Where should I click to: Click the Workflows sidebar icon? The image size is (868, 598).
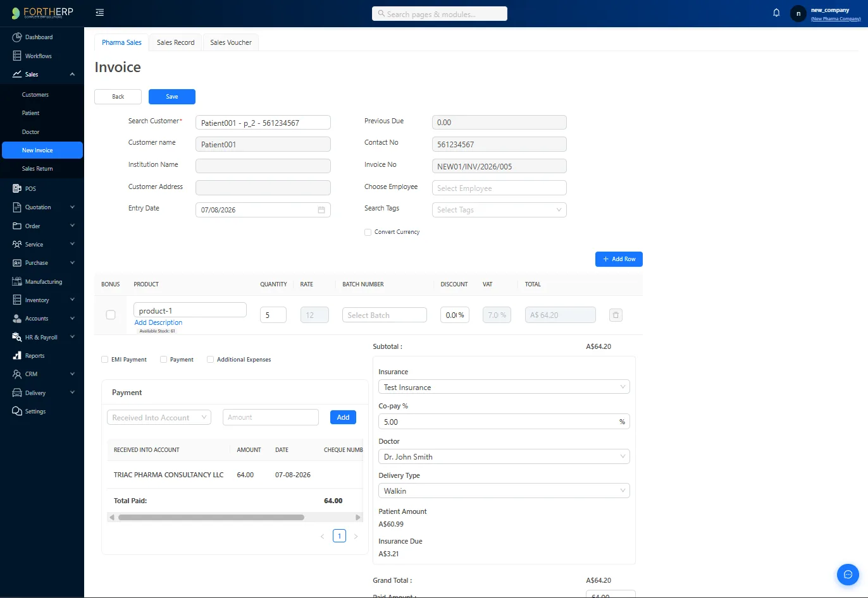17,56
